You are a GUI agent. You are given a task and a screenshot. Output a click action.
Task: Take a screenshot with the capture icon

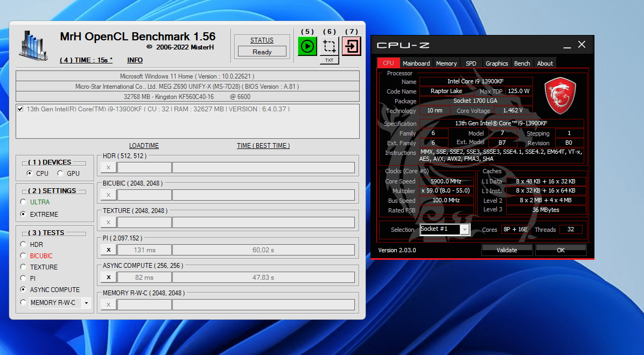(329, 46)
